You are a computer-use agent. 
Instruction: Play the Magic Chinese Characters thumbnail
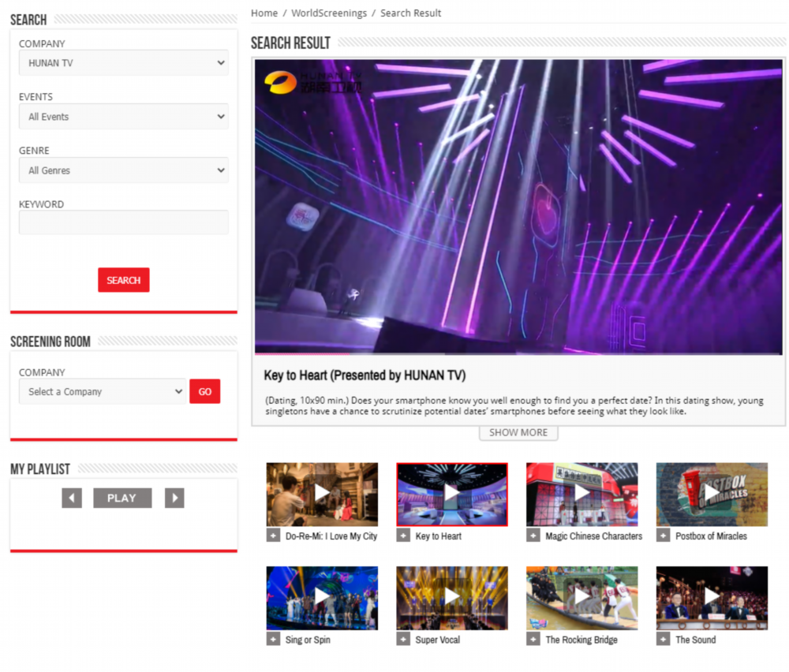pyautogui.click(x=581, y=494)
